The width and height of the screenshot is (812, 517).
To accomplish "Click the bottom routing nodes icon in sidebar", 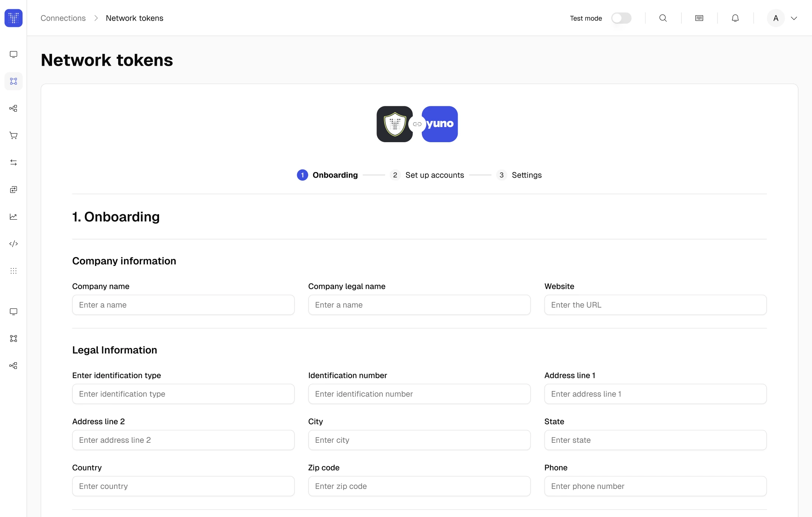I will 13,366.
